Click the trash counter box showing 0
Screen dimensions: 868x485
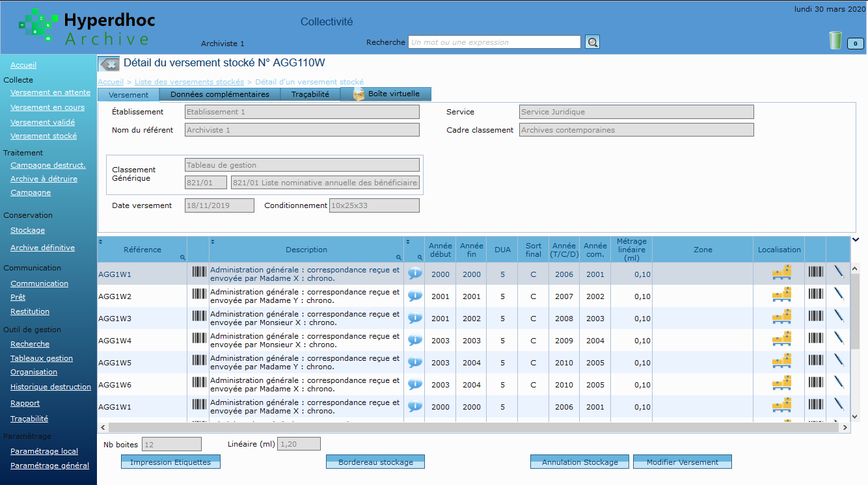[x=855, y=44]
